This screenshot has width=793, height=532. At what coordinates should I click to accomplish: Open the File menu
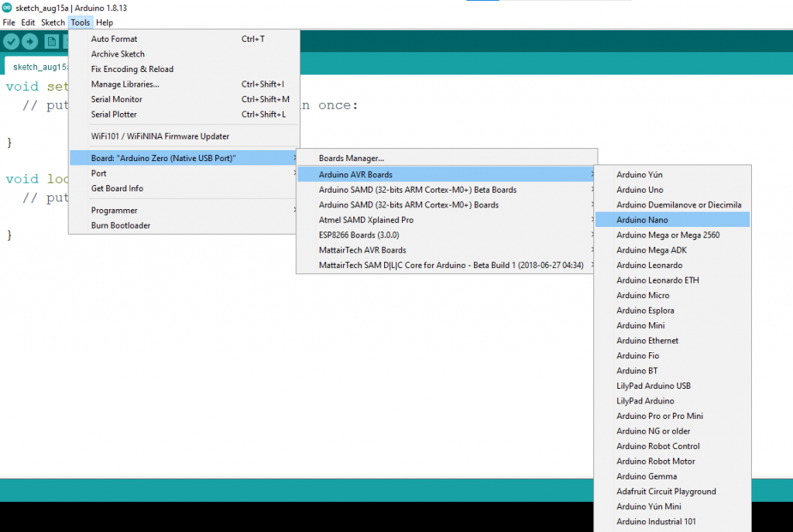click(x=9, y=22)
